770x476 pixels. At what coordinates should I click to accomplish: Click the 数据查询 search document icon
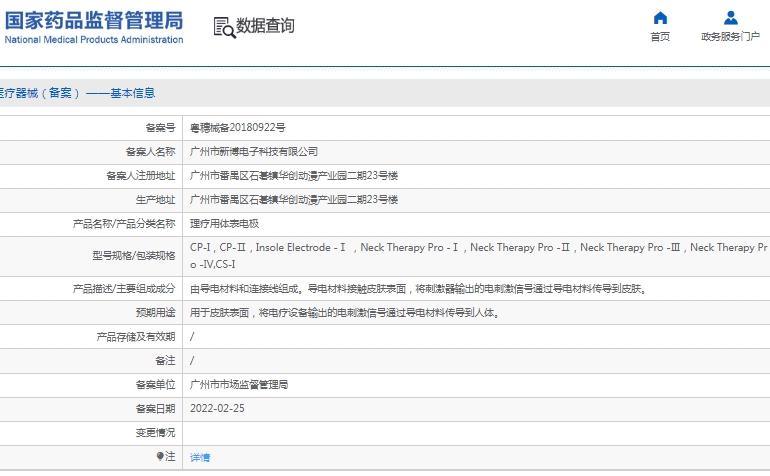tap(224, 27)
